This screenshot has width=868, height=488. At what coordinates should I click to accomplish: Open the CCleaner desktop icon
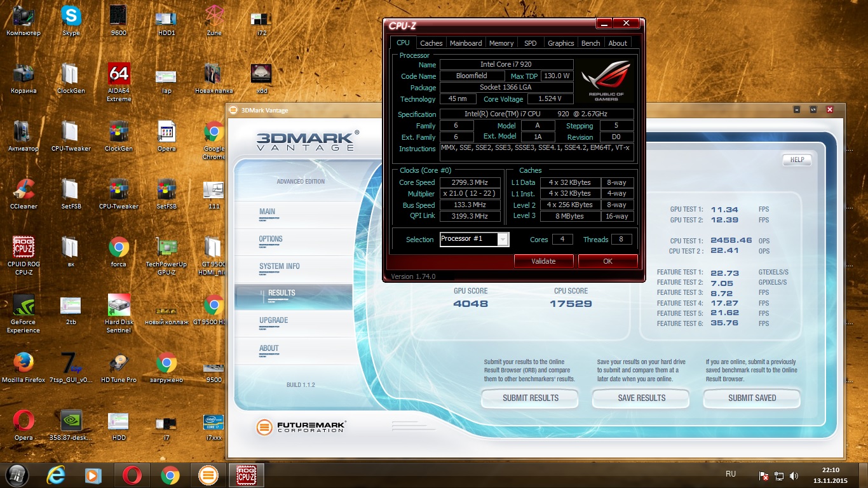(24, 189)
